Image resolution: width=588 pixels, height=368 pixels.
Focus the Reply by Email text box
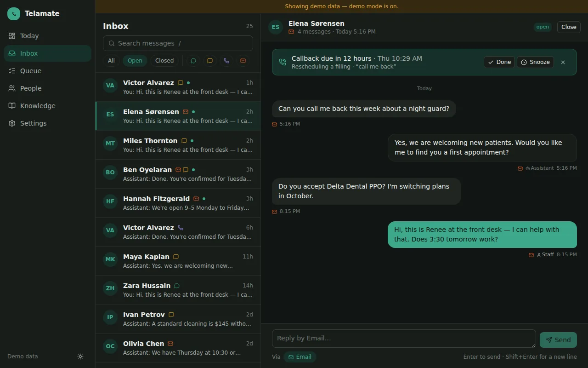404,339
